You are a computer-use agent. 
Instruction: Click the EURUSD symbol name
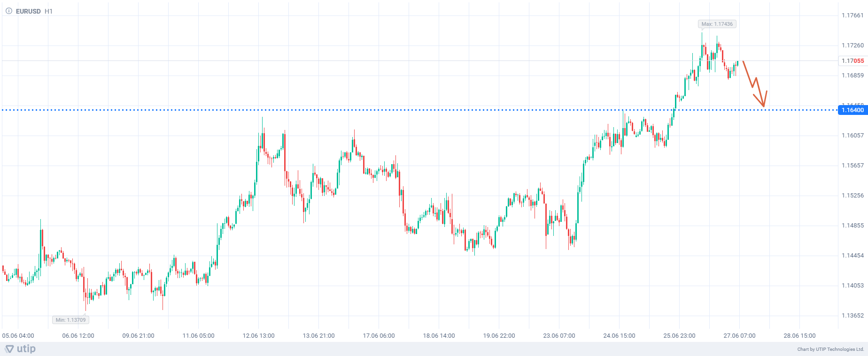28,11
